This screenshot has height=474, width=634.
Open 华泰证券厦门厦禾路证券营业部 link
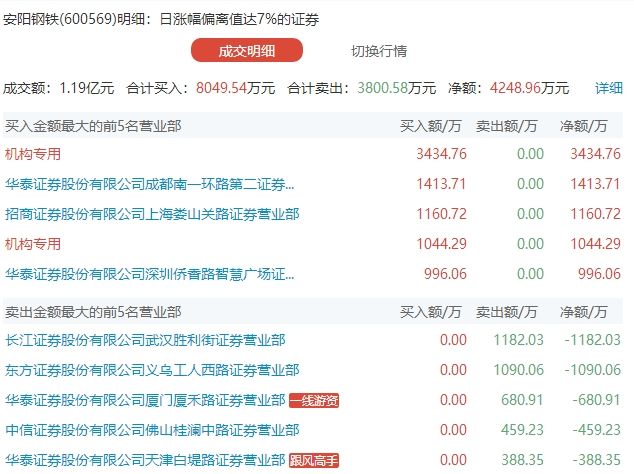(x=145, y=400)
